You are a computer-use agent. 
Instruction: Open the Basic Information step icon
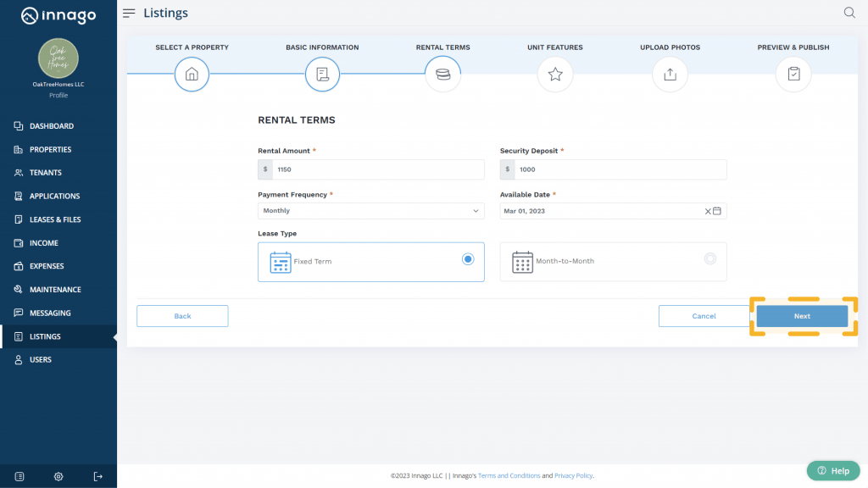[322, 75]
